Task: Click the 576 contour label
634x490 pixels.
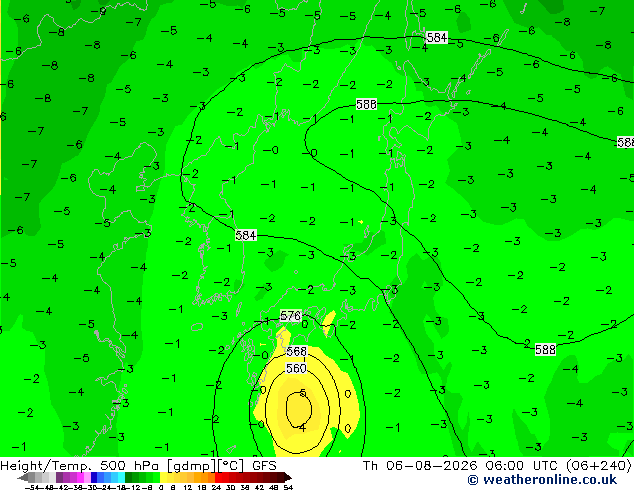Action: pyautogui.click(x=291, y=316)
